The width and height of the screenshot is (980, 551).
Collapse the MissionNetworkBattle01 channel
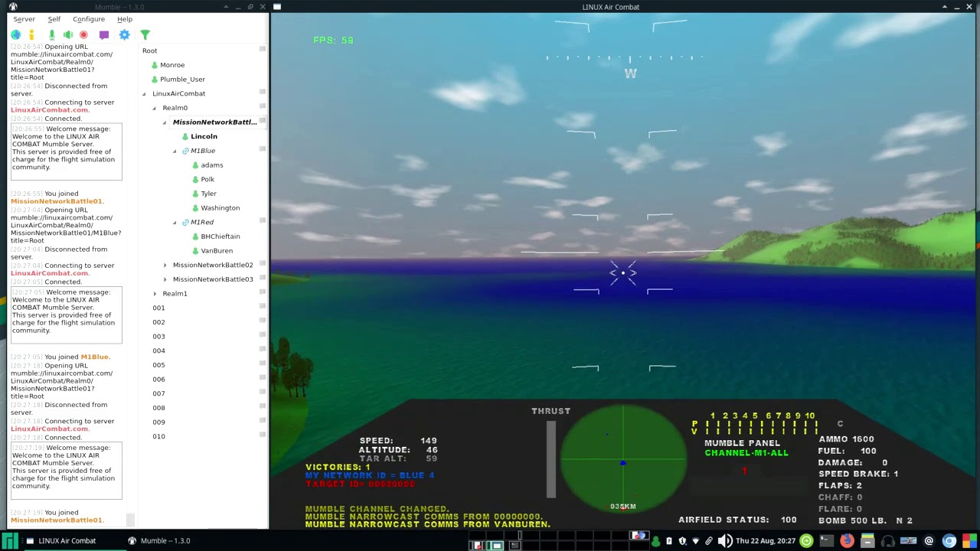pos(165,122)
